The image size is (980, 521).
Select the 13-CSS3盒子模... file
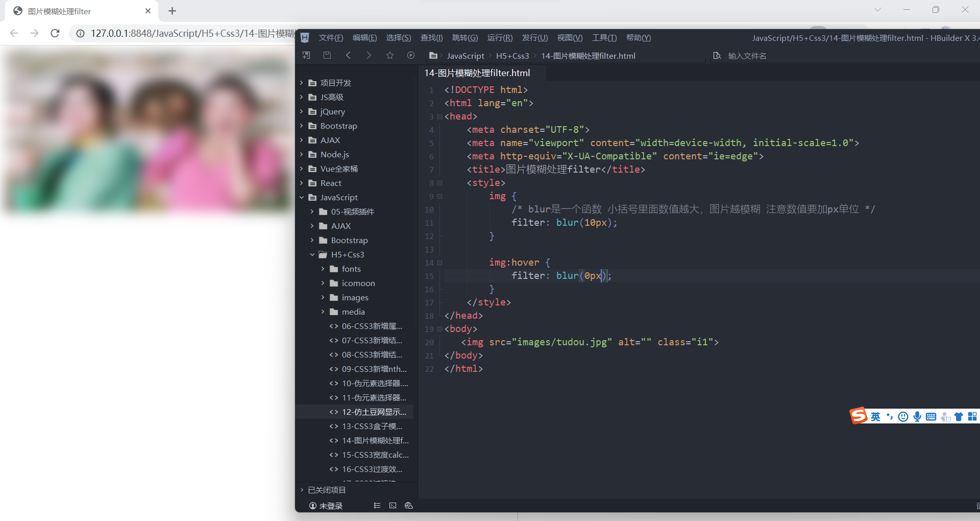click(372, 426)
